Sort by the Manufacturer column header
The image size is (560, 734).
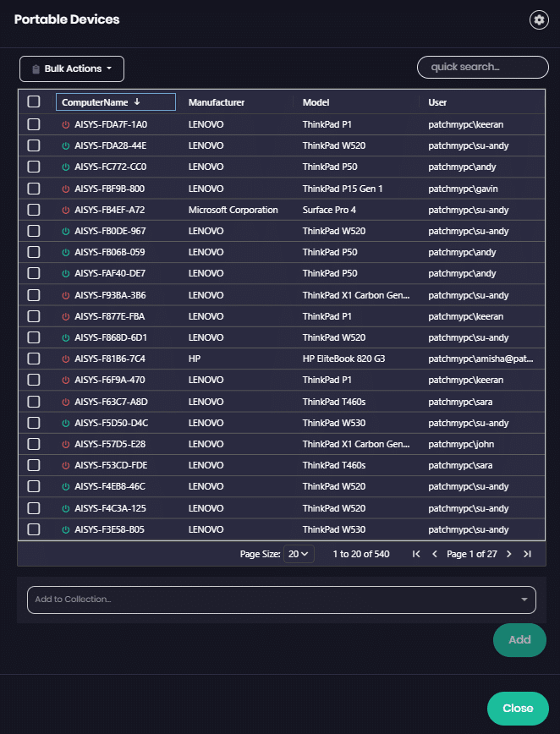pyautogui.click(x=217, y=102)
